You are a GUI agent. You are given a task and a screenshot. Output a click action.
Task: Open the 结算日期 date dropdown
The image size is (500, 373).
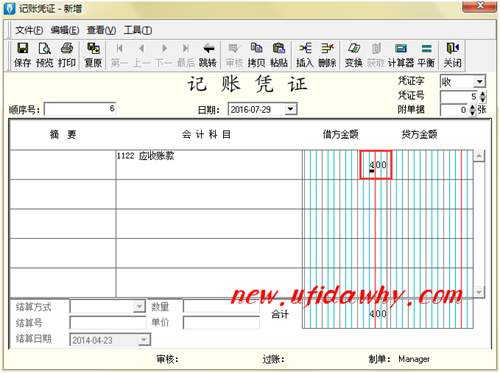tap(144, 340)
